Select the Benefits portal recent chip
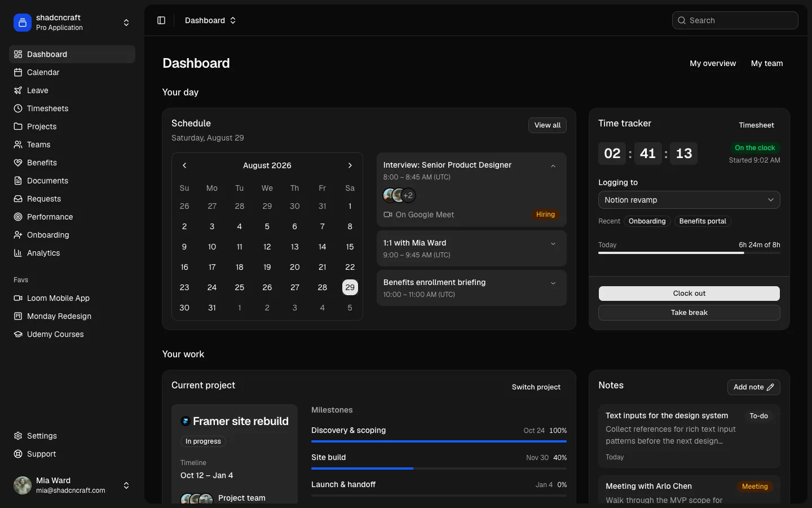 [x=703, y=221]
